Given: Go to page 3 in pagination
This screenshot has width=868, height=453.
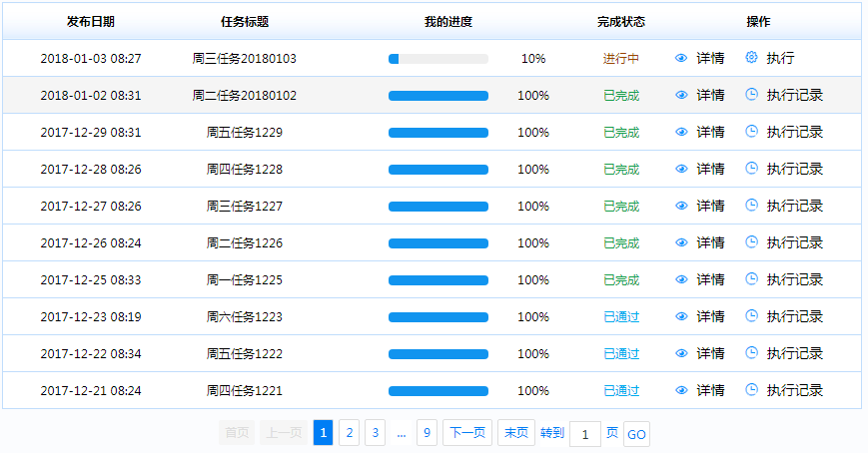Looking at the screenshot, I should pos(375,433).
